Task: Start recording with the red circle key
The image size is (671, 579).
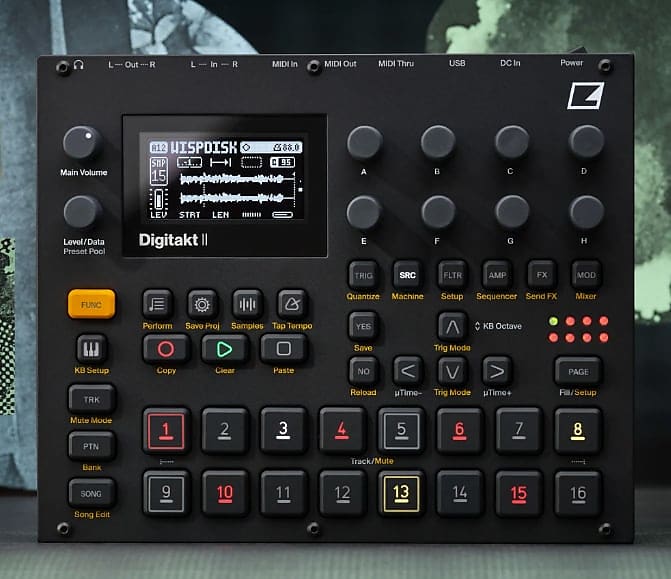Action: point(166,349)
